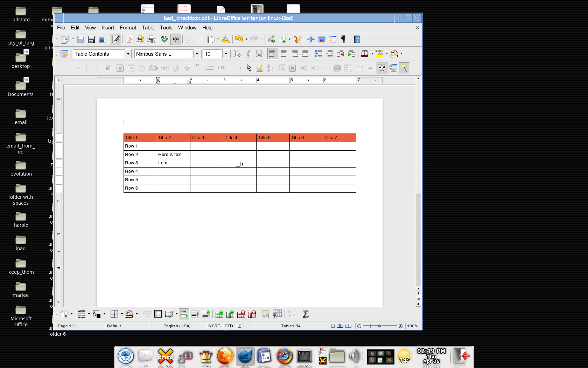Click the zoom slider handle
This screenshot has height=368, width=588.
(380, 326)
